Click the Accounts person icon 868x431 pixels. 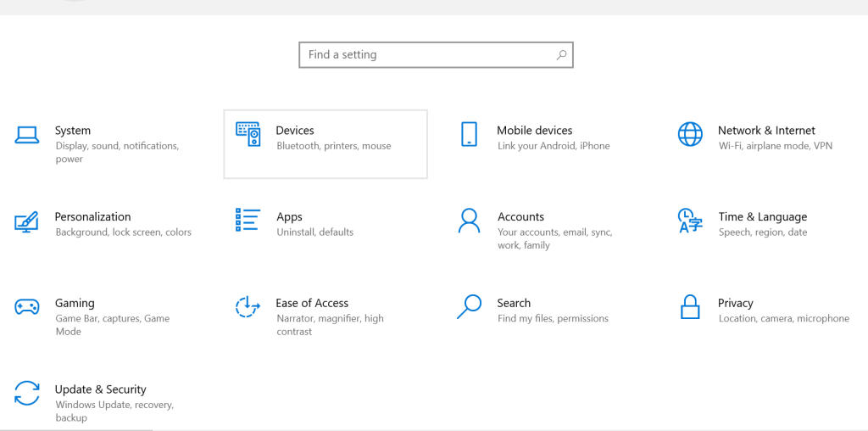tap(469, 221)
